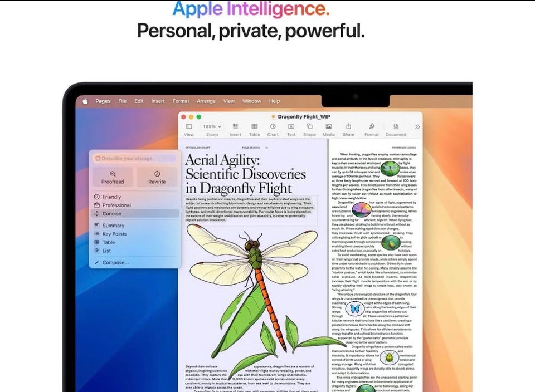Click the yellow beetle inline image
This screenshot has height=392, width=535.
tap(389, 357)
